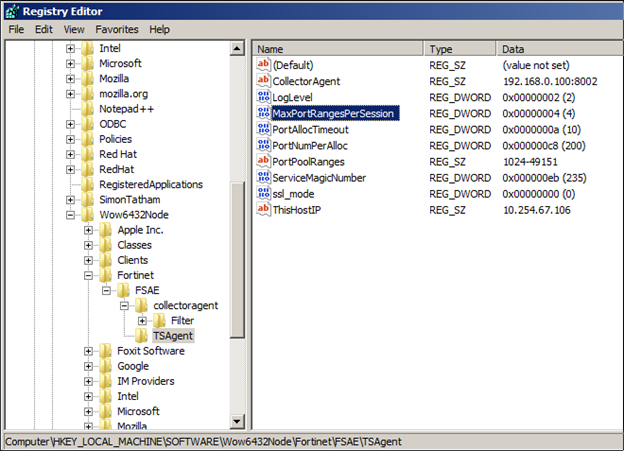Select the MaxPortRangesPerSession value

click(x=333, y=113)
